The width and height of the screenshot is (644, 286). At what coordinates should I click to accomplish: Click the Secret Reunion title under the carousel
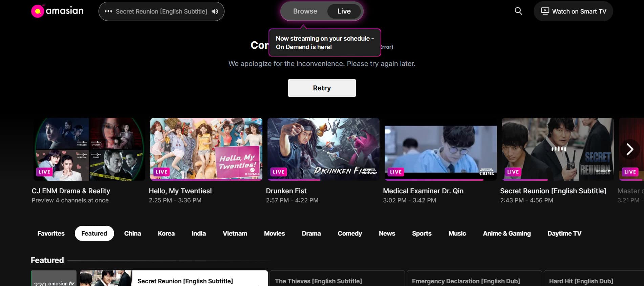(553, 191)
